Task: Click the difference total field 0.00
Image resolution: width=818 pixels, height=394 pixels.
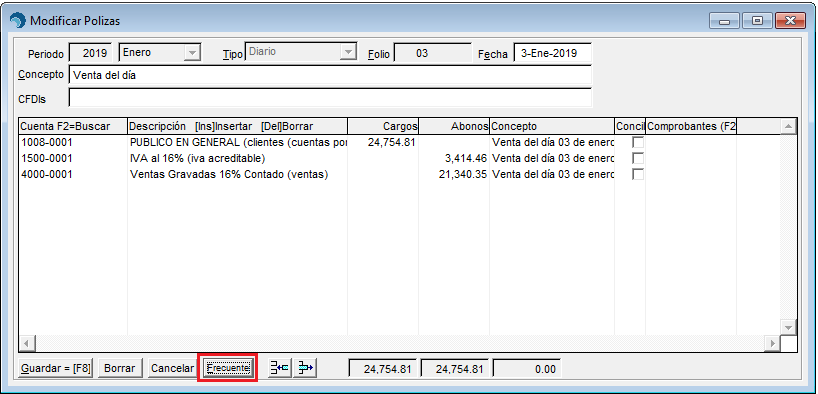Action: (x=526, y=368)
